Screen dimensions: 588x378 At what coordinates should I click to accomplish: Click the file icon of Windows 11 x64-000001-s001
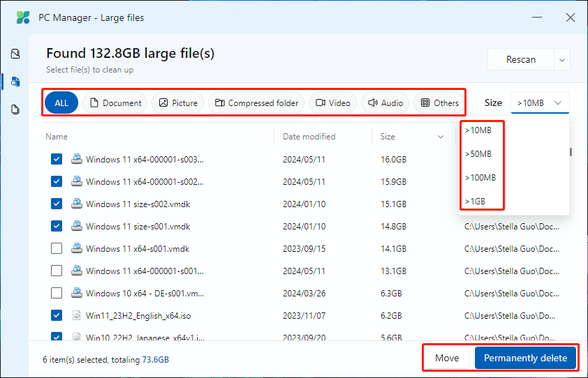[77, 271]
